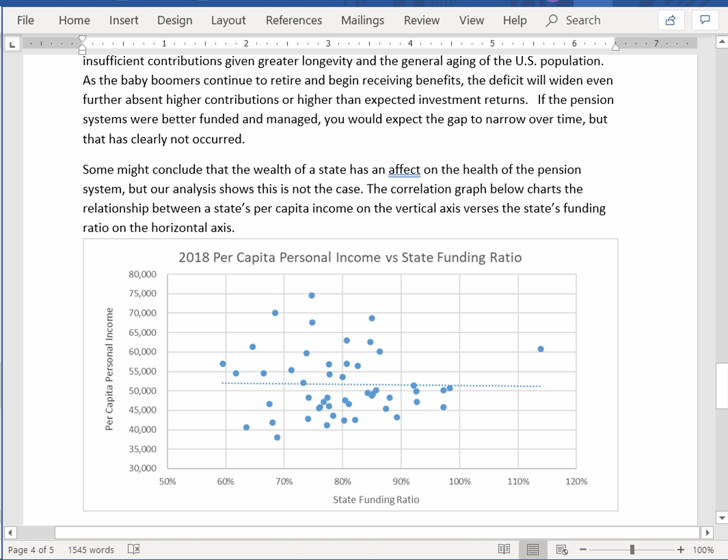Click the Share icon button
The image size is (728, 560).
click(x=671, y=21)
